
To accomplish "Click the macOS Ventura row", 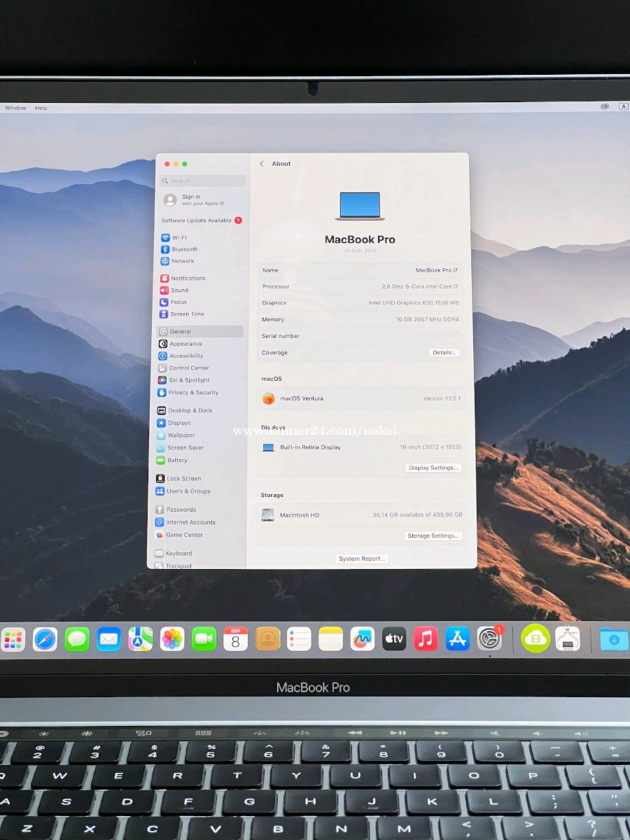I will coord(360,398).
